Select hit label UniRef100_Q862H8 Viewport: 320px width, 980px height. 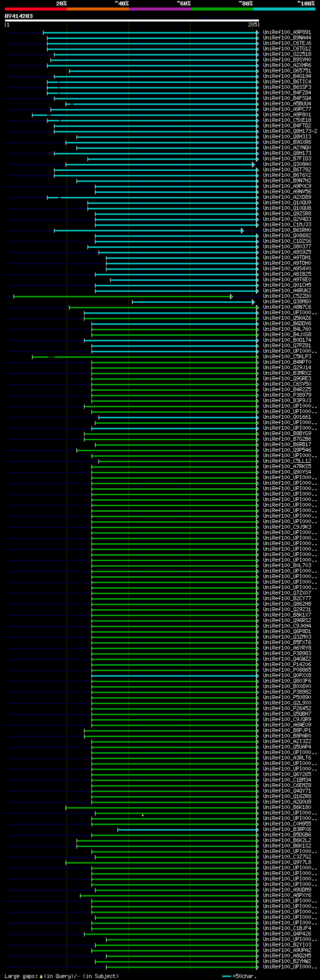(x=287, y=604)
